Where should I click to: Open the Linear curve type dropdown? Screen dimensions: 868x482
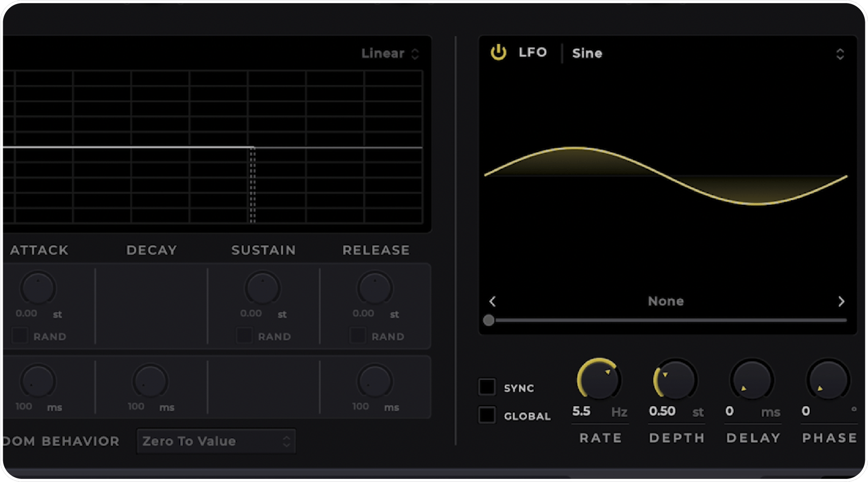point(390,53)
